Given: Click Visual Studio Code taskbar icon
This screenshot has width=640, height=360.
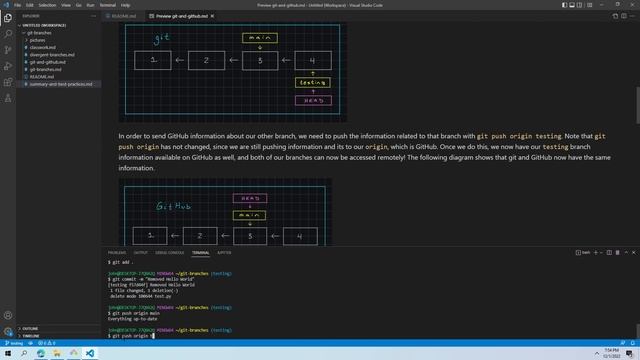Looking at the screenshot, I should click(x=90, y=353).
